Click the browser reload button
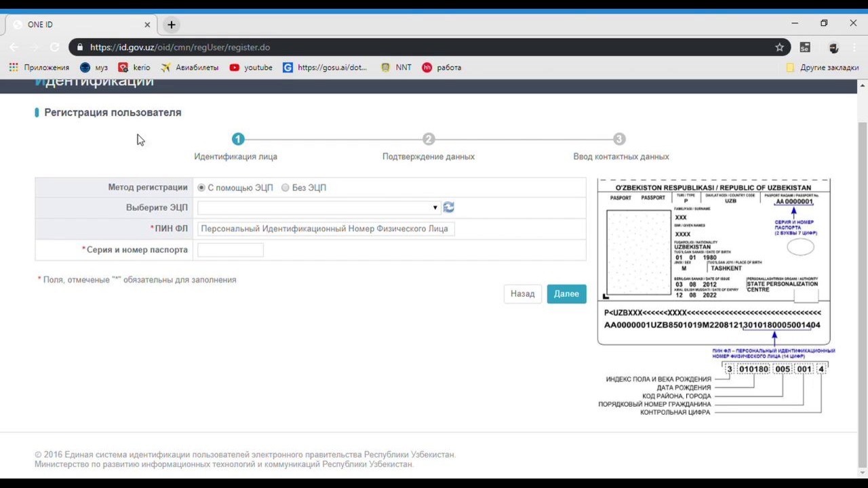The width and height of the screenshot is (868, 488). pos(54,47)
